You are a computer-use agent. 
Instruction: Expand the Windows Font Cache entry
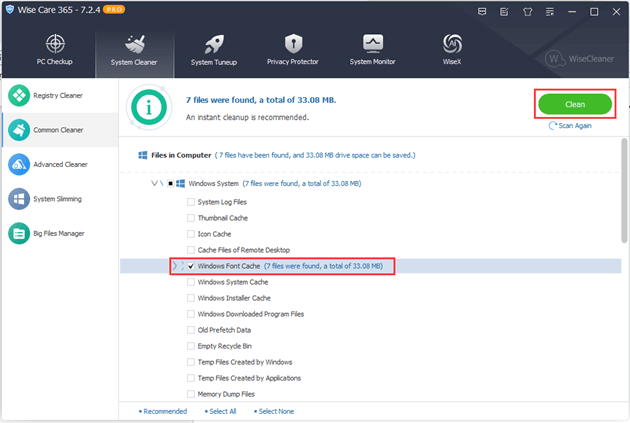(x=175, y=266)
